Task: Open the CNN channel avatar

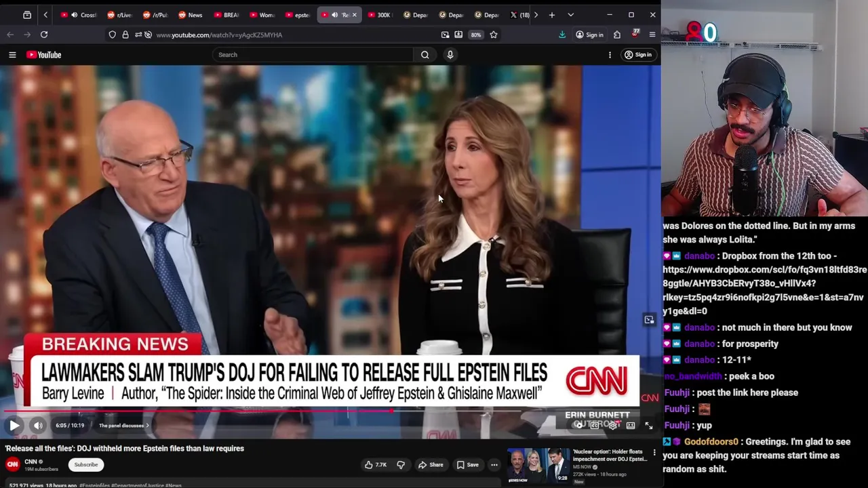Action: [12, 465]
